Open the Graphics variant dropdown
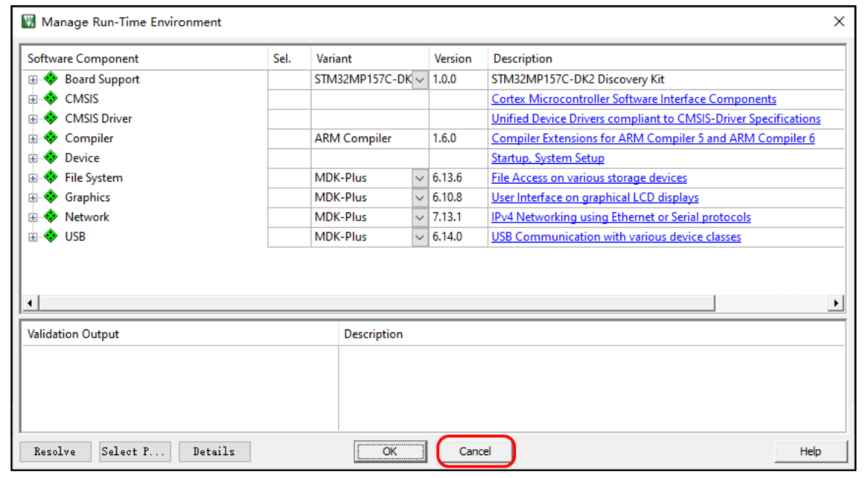Screen dimensions: 868x478 (420, 198)
